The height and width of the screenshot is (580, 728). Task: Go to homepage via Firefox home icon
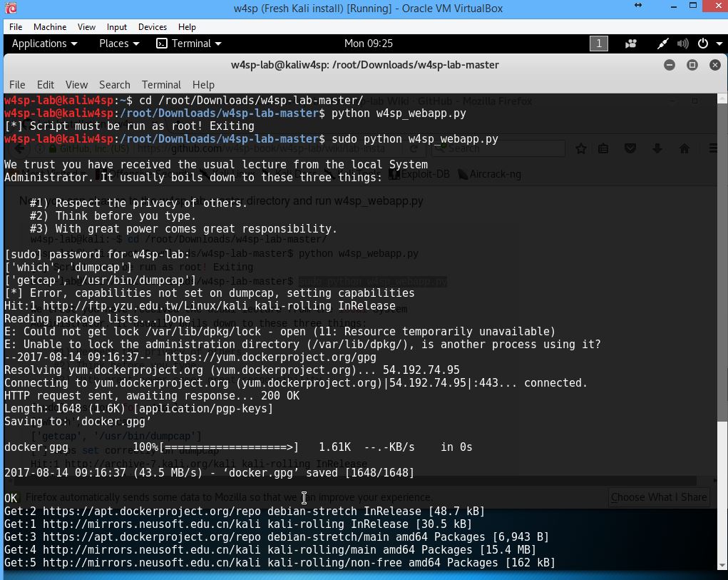tap(683, 148)
